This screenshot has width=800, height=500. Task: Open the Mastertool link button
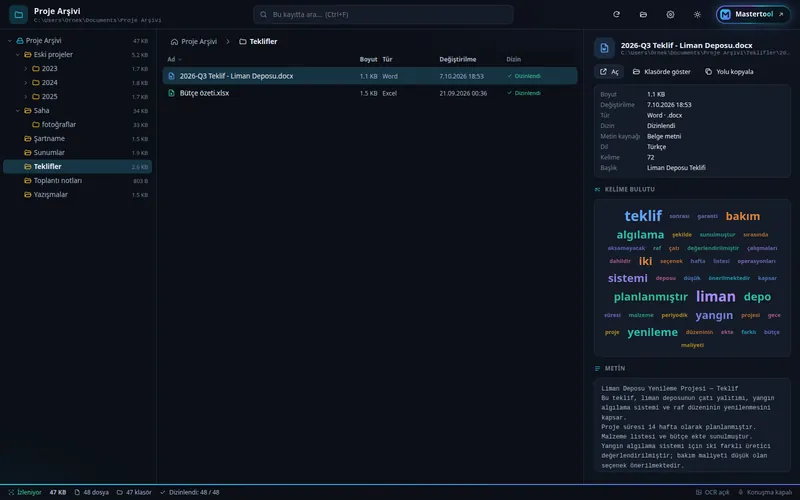(753, 14)
